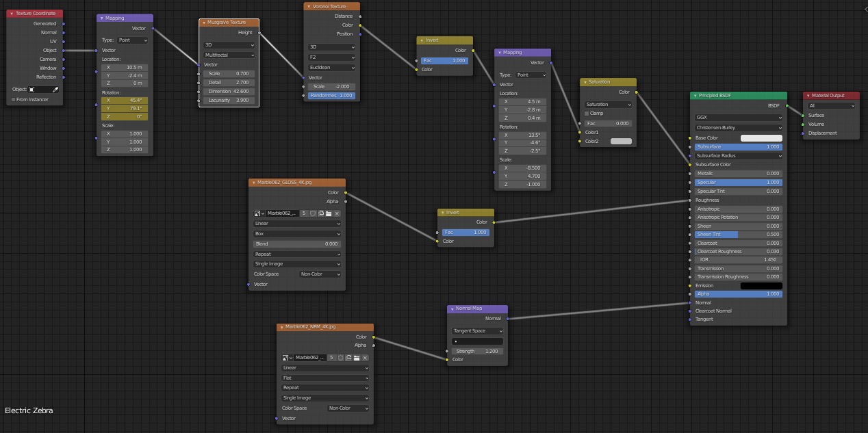The width and height of the screenshot is (868, 433).
Task: Click the Subsurface slider in Principled BSDF
Action: click(x=739, y=147)
